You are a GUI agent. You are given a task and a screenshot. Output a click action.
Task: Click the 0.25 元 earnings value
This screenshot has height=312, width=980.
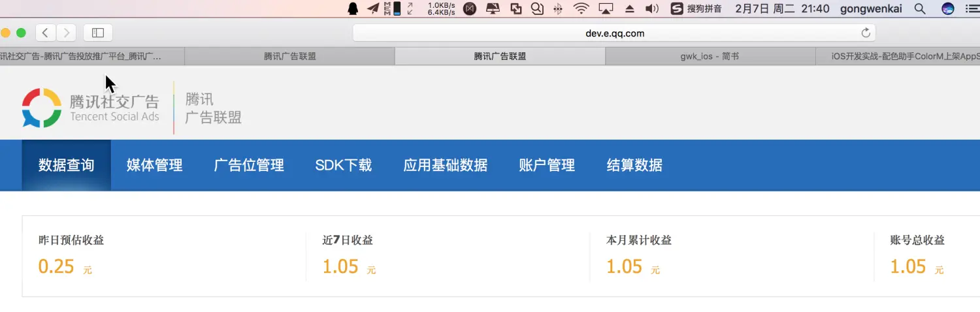pyautogui.click(x=65, y=266)
